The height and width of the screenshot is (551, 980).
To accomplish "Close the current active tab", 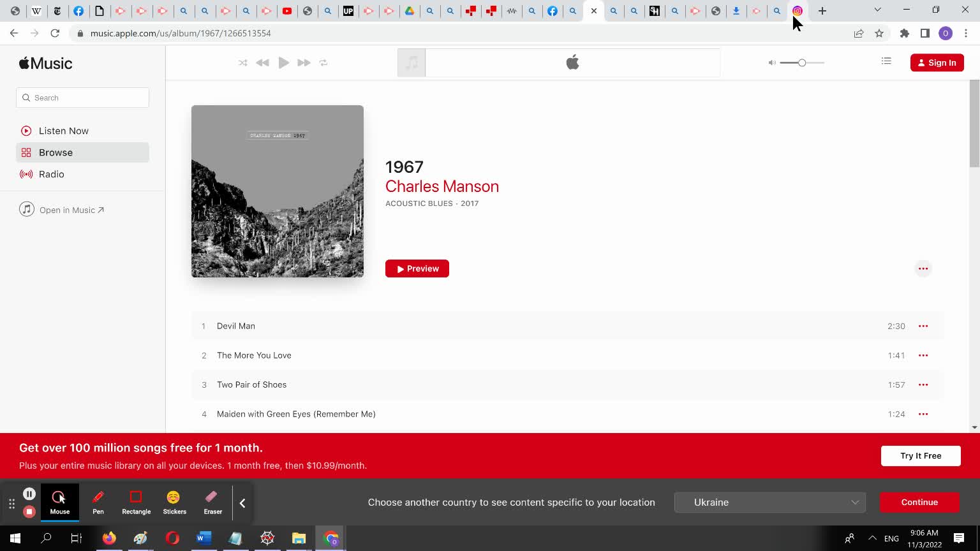I will (594, 11).
